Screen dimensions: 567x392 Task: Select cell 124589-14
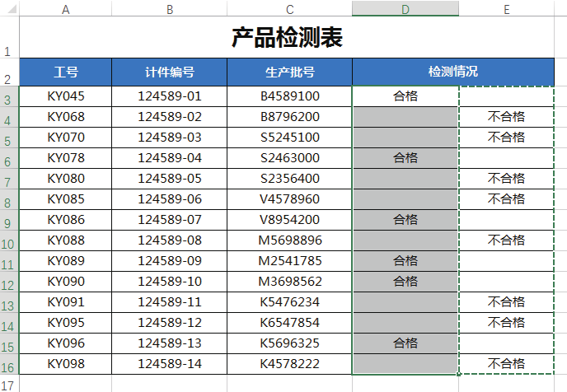(x=169, y=364)
